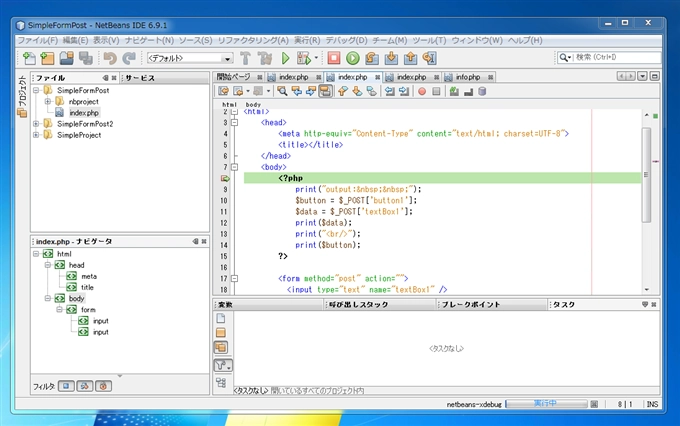Close the info.php tab
The image size is (680, 426).
tap(490, 77)
